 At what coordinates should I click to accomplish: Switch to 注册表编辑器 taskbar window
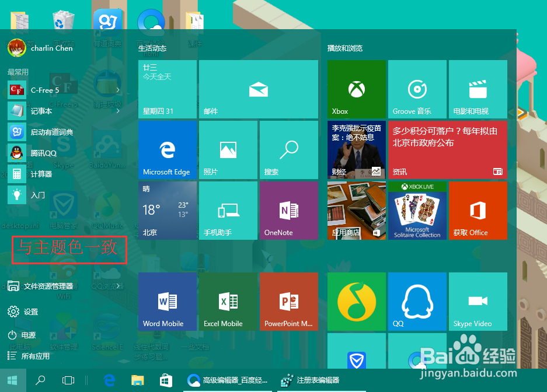(x=321, y=380)
